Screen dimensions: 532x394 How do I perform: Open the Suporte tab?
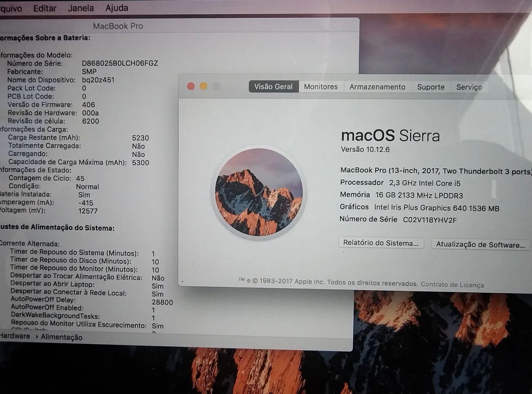click(x=431, y=87)
